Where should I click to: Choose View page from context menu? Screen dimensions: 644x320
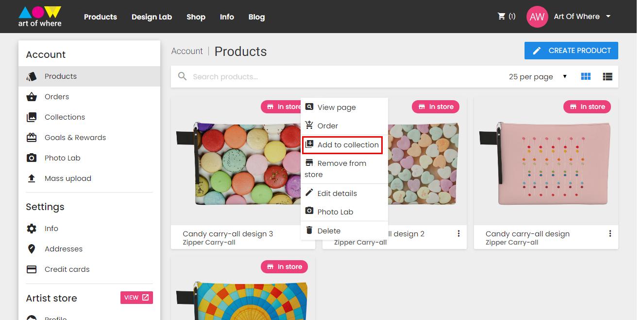pos(344,107)
